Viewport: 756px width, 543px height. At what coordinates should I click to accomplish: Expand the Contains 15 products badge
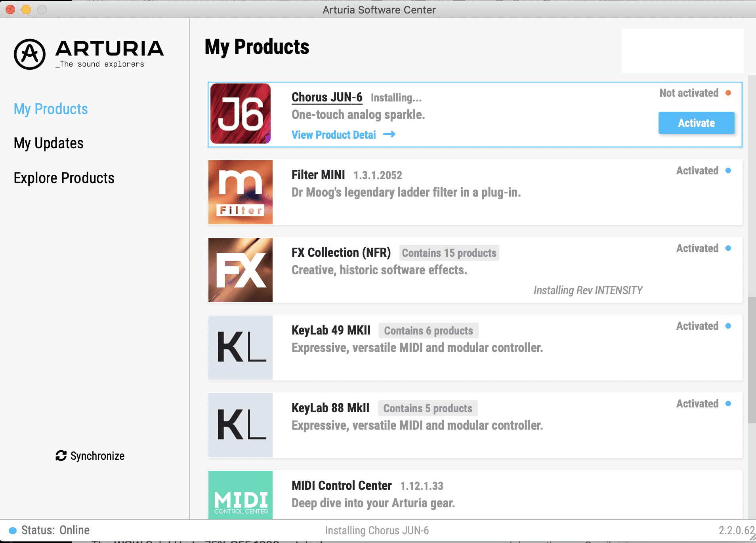449,253
